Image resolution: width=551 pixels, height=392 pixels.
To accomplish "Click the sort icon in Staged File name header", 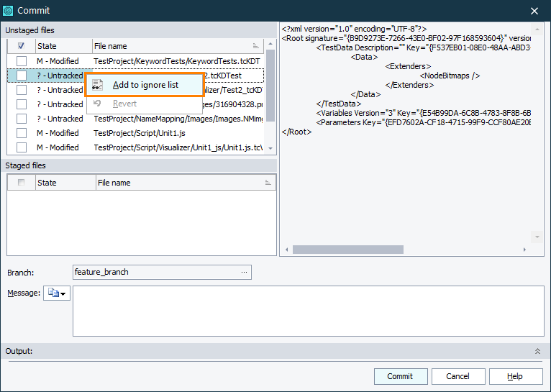I will (x=268, y=183).
